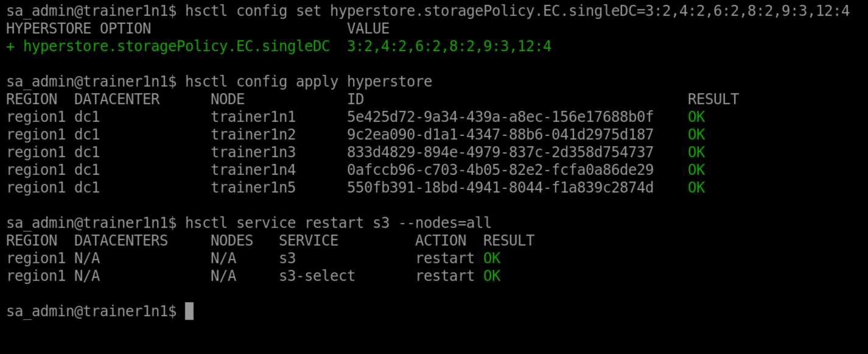The width and height of the screenshot is (868, 354).
Task: Click the green OK result for trainer1n5
Action: 696,188
